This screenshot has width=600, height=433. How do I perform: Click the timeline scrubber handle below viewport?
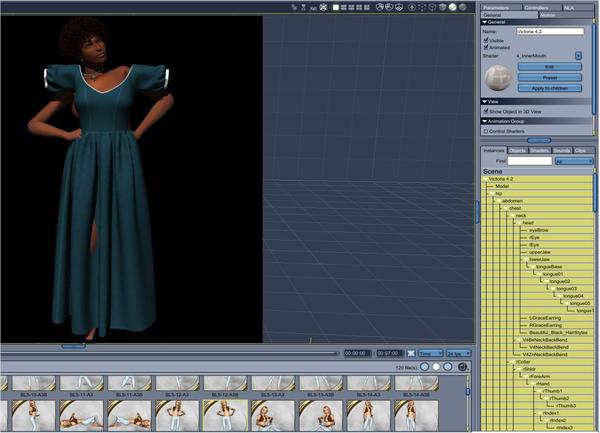(x=73, y=347)
